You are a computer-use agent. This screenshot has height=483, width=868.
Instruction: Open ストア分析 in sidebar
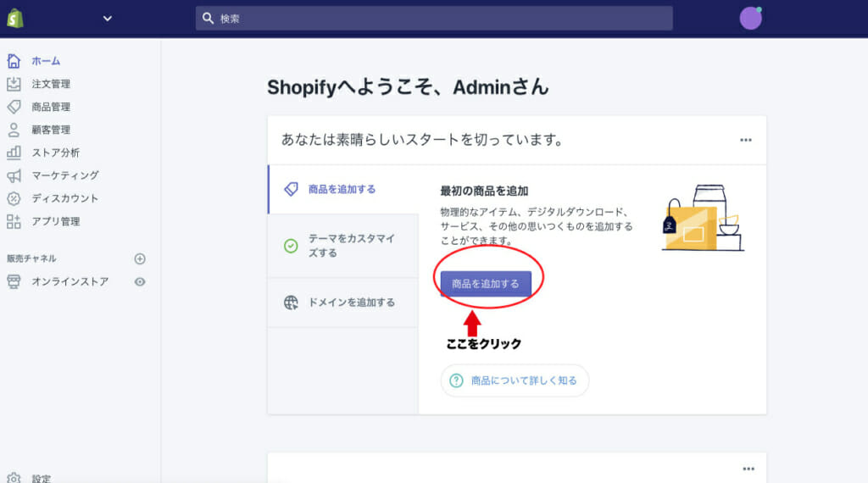point(55,153)
